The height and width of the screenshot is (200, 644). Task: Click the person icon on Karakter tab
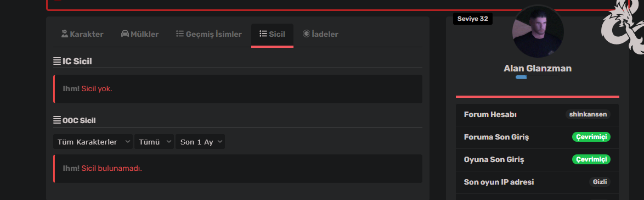click(x=65, y=34)
